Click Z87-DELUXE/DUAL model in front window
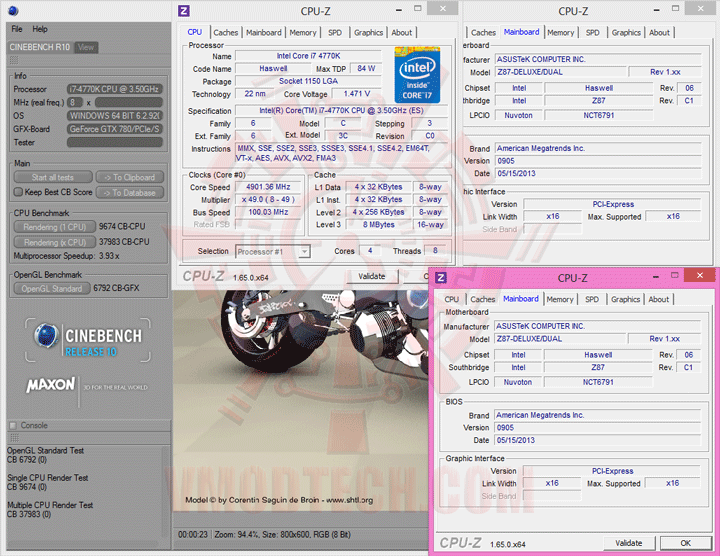This screenshot has width=720, height=556. coord(560,339)
